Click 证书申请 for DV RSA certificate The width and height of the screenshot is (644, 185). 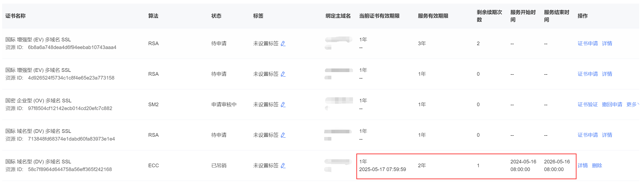pos(588,135)
